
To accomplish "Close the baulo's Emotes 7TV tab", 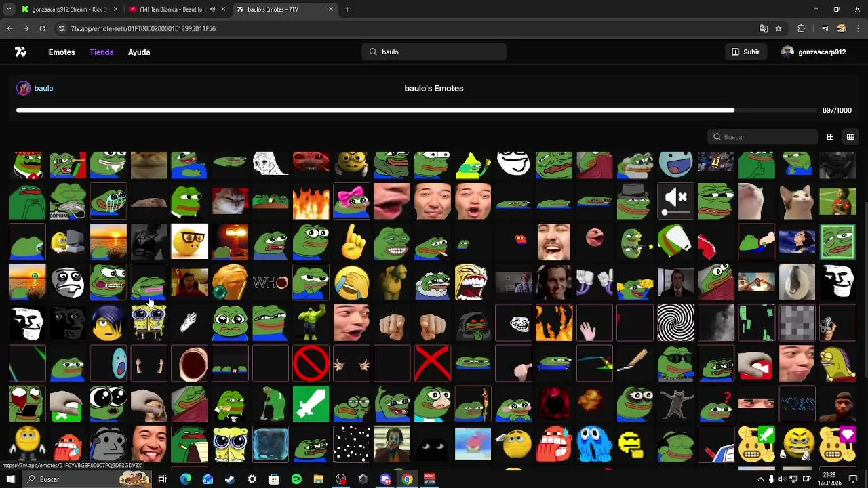I will click(331, 9).
